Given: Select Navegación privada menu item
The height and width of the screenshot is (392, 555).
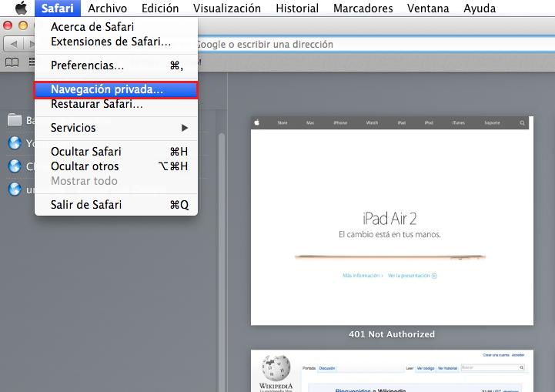Looking at the screenshot, I should click(x=115, y=89).
